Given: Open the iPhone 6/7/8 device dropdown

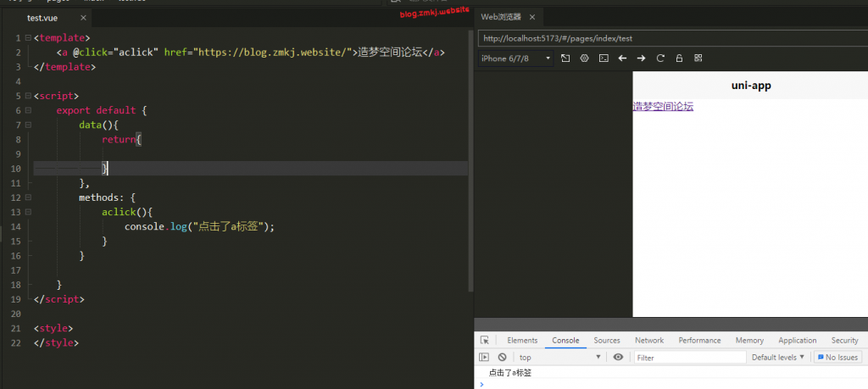Looking at the screenshot, I should tap(516, 58).
